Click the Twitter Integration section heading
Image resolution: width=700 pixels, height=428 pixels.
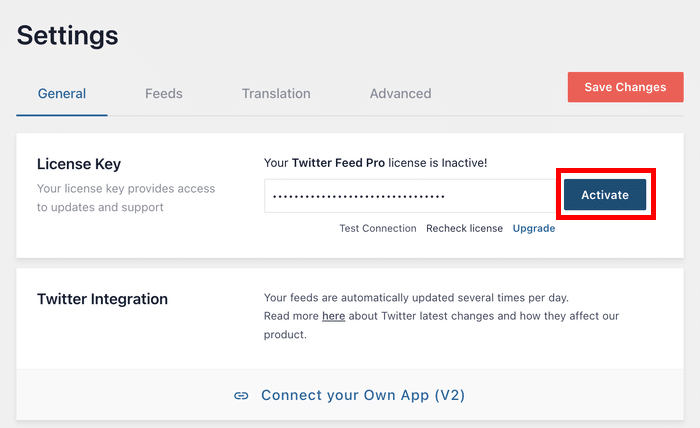[x=102, y=299]
